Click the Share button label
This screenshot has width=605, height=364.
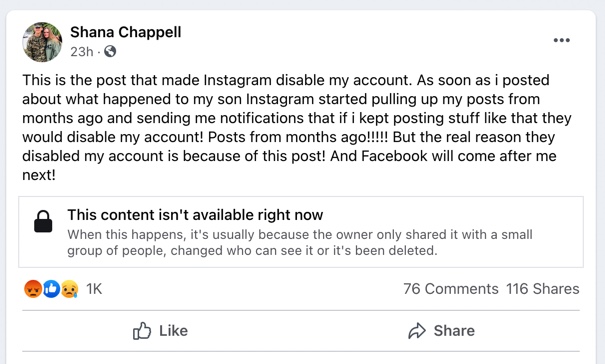coord(454,331)
